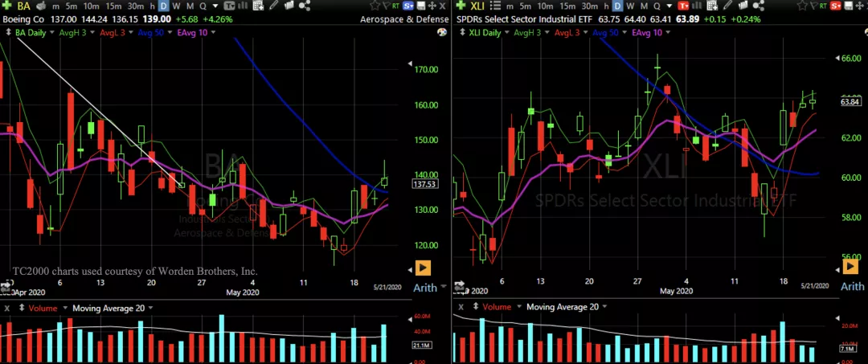Screen dimensions: 868x364
Task: Expand more timeframes arrow after Q on XLI
Action: tap(669, 6)
